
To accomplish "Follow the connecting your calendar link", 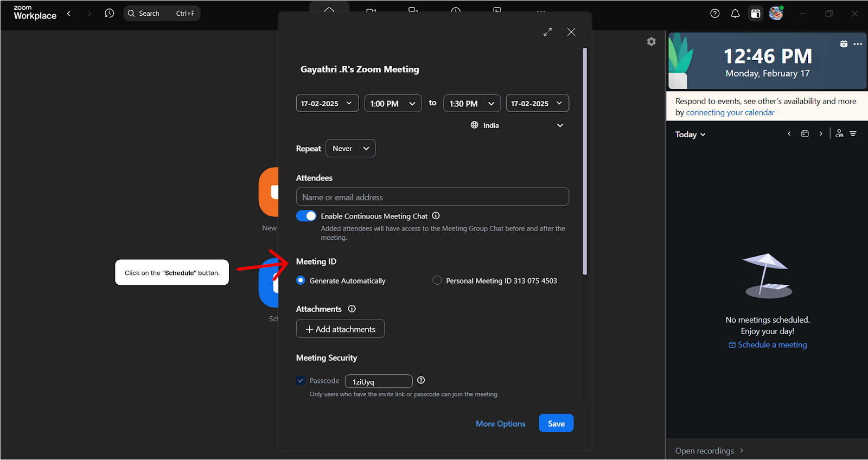I will [x=730, y=112].
